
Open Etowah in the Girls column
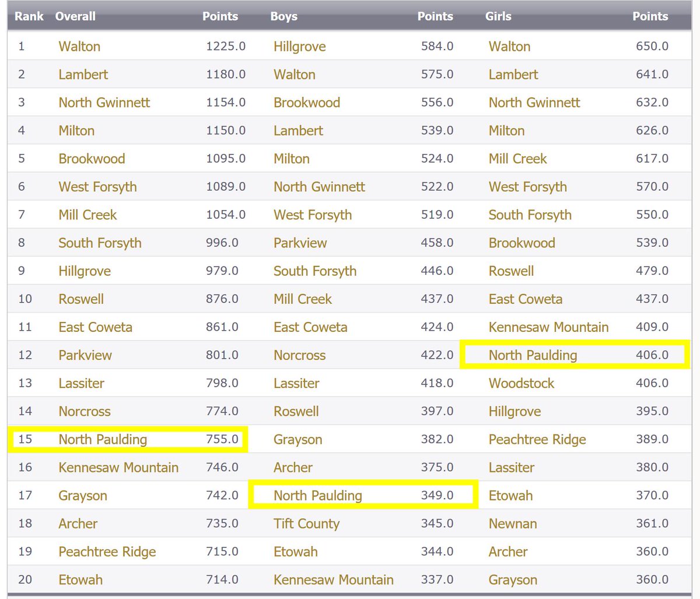coord(511,496)
